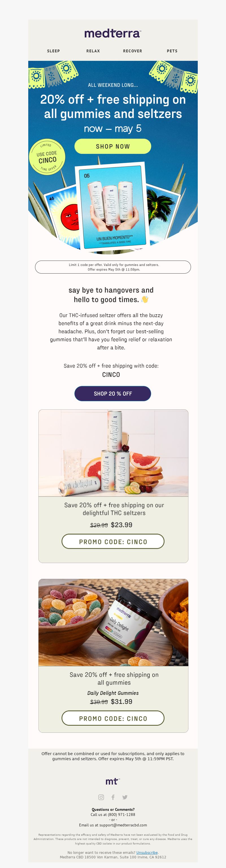Click PROMO CODE: CINCO button under gummies
226x868 pixels.
113,718
